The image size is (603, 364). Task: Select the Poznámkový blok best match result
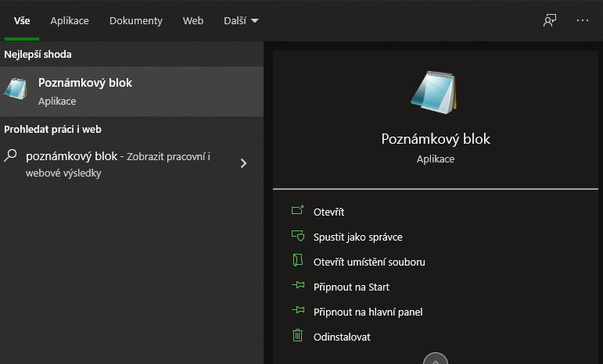pos(131,91)
